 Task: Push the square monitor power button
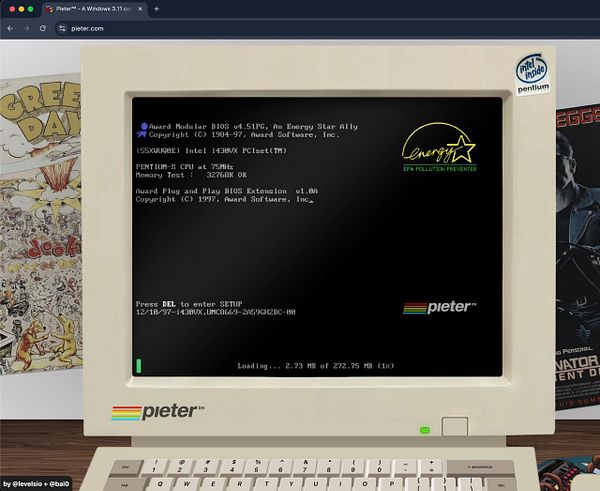pyautogui.click(x=455, y=427)
